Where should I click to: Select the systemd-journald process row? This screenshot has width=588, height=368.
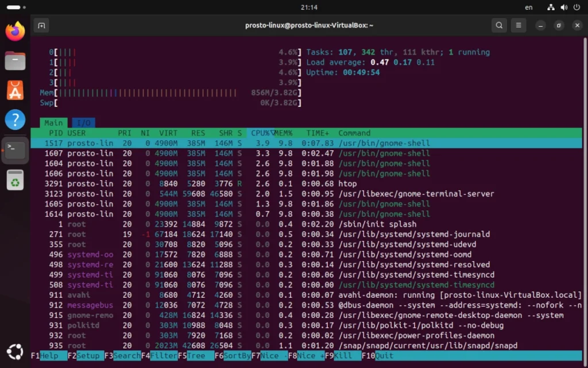pos(307,235)
